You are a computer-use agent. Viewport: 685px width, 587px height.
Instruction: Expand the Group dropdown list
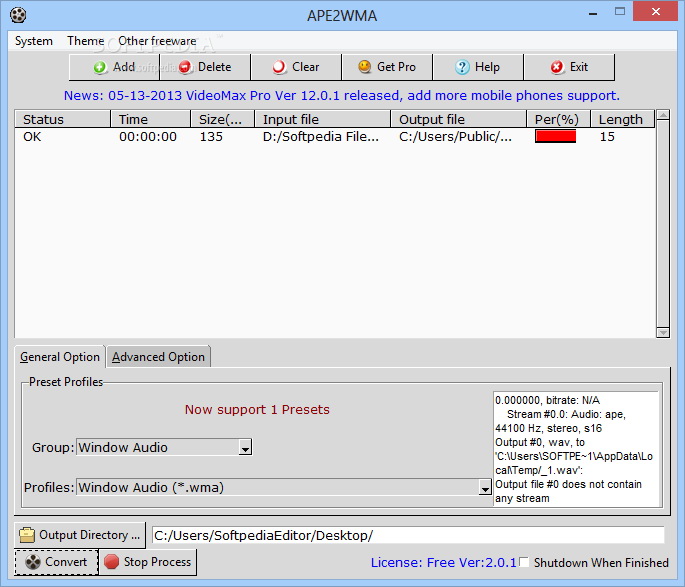[x=245, y=448]
